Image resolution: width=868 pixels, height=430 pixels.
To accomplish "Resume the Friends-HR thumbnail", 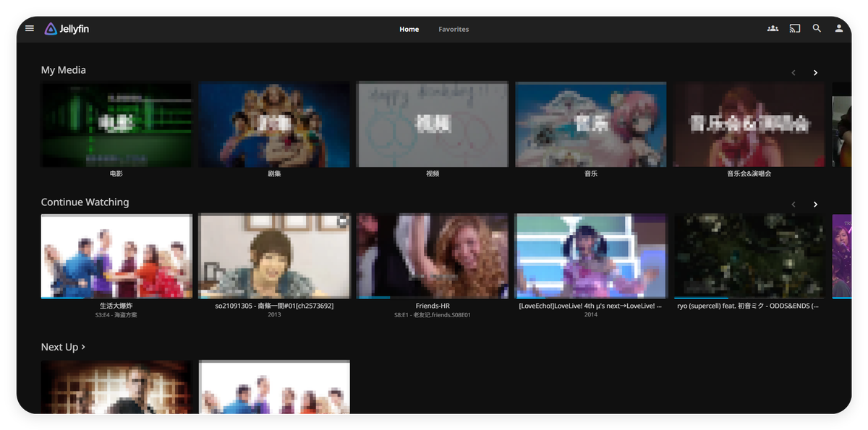I will [433, 256].
